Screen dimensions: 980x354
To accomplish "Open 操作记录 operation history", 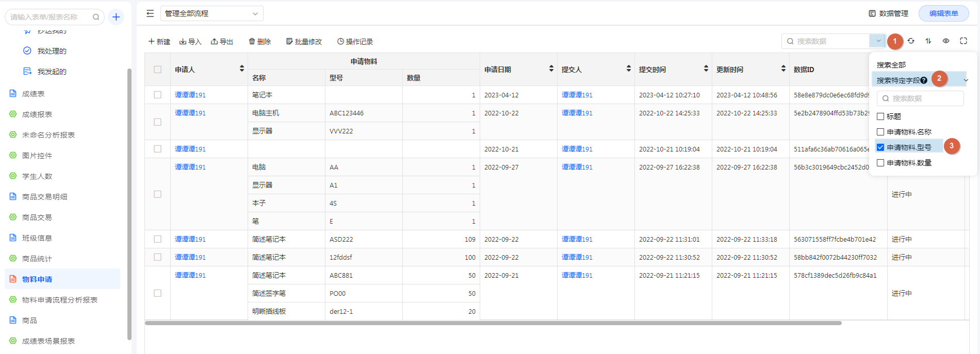I will (x=355, y=42).
